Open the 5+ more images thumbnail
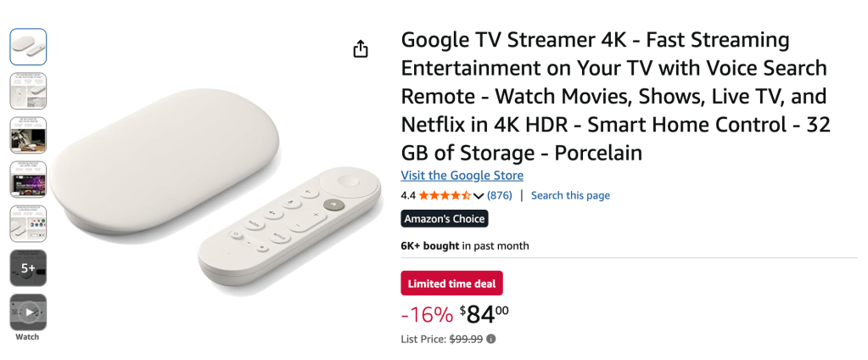 click(28, 267)
